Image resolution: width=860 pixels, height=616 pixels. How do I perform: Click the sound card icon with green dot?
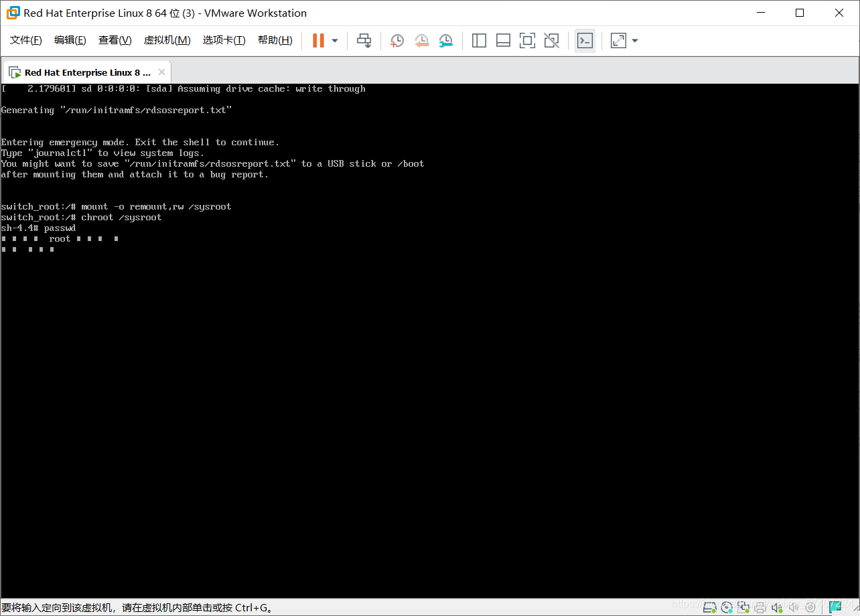point(777,607)
